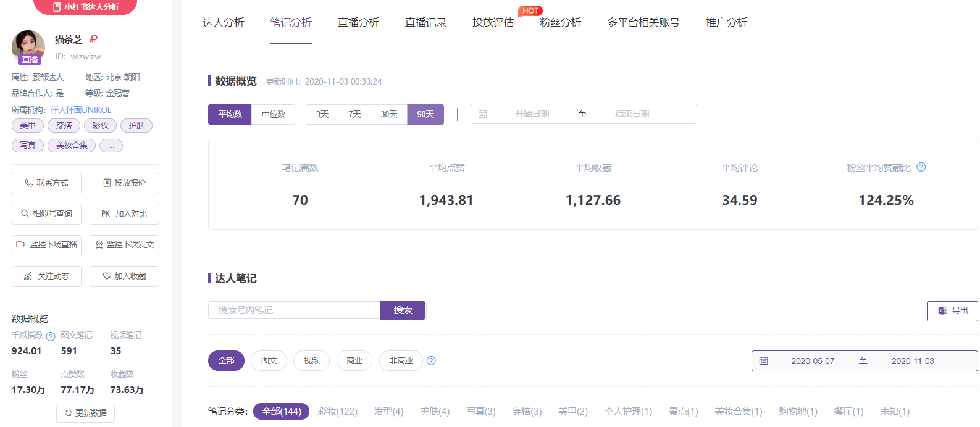Click the 导出 export button

click(952, 311)
